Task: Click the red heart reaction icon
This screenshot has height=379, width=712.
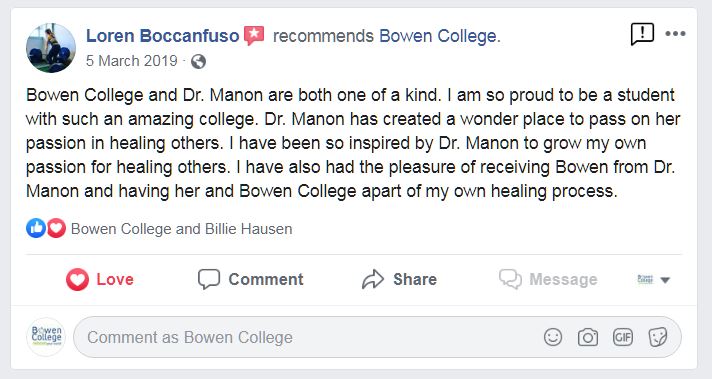Action: (56, 228)
